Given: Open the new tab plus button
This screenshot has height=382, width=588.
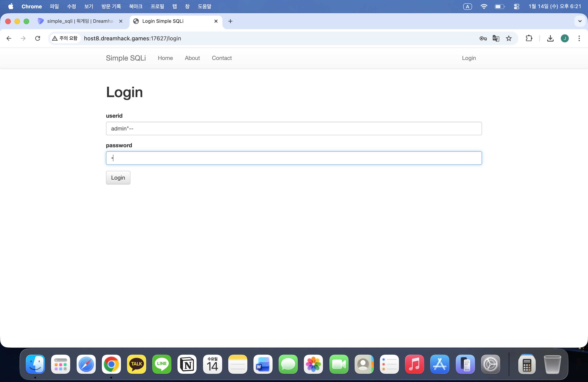Looking at the screenshot, I should pyautogui.click(x=230, y=21).
